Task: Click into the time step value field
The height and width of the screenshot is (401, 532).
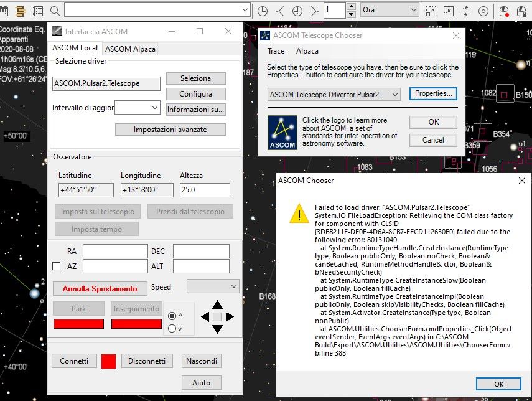Action: [335, 10]
